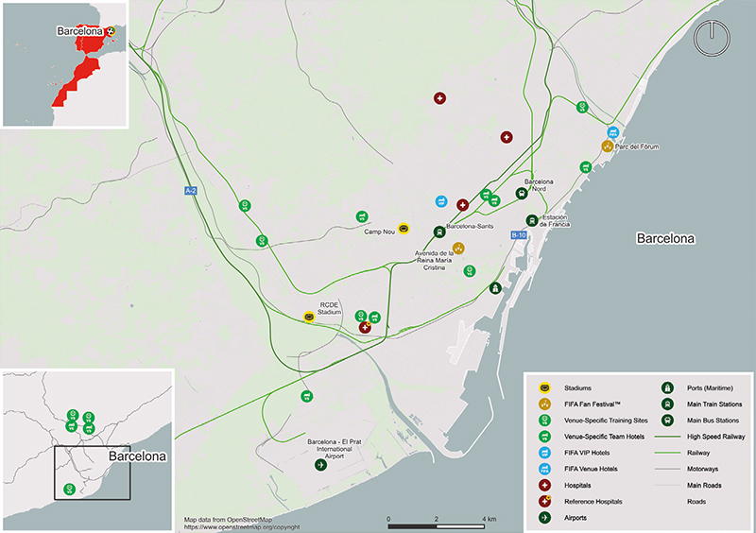Select the team hotel marker above Camp Nou label
This screenshot has height=533, width=756.
pyautogui.click(x=362, y=216)
